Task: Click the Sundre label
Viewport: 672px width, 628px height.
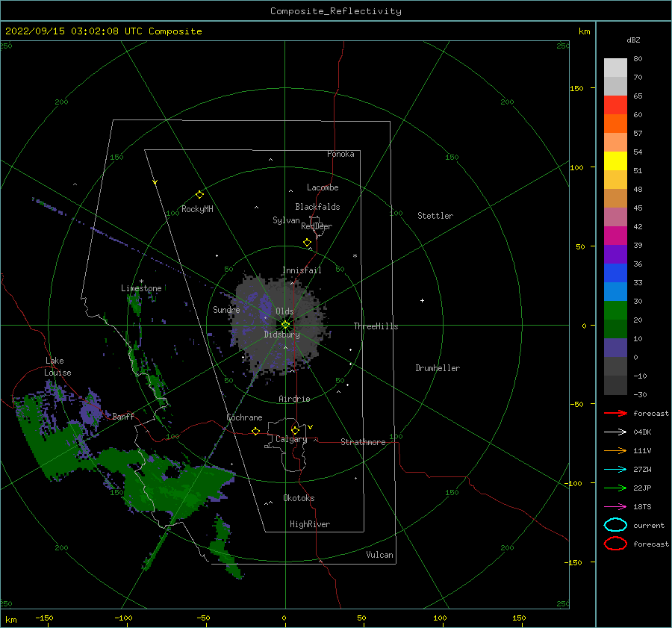Action: click(226, 309)
